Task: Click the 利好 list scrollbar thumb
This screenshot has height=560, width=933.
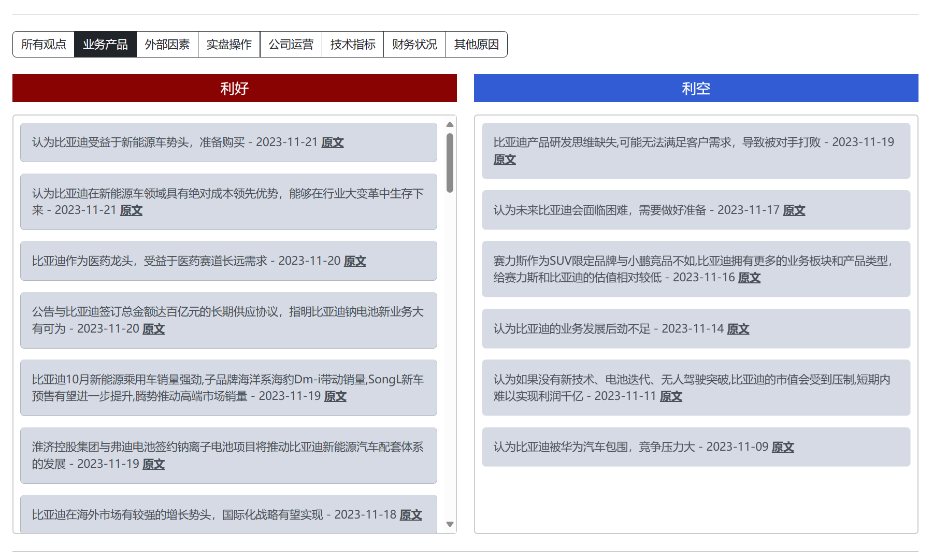Action: point(450,163)
